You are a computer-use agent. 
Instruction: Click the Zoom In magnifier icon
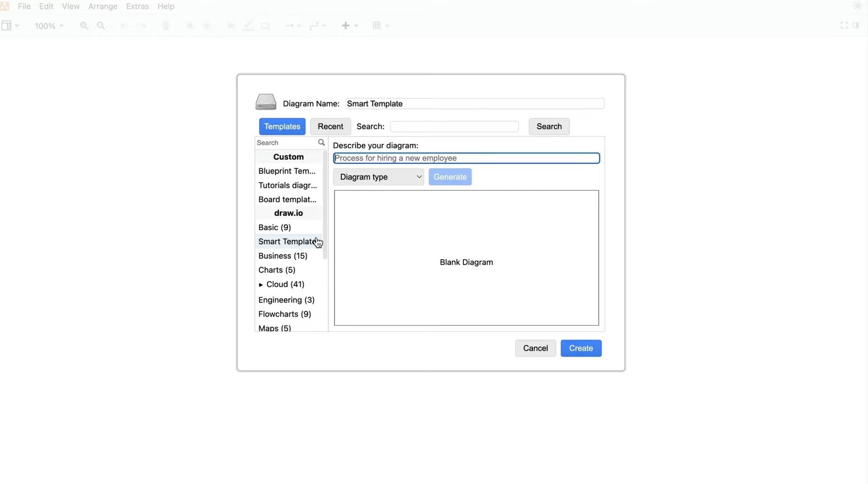coord(84,26)
